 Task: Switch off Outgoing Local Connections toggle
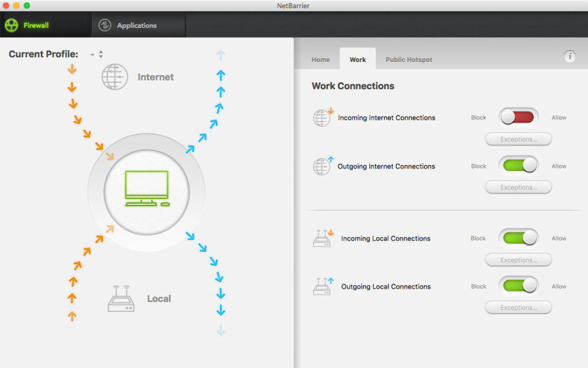tap(518, 286)
